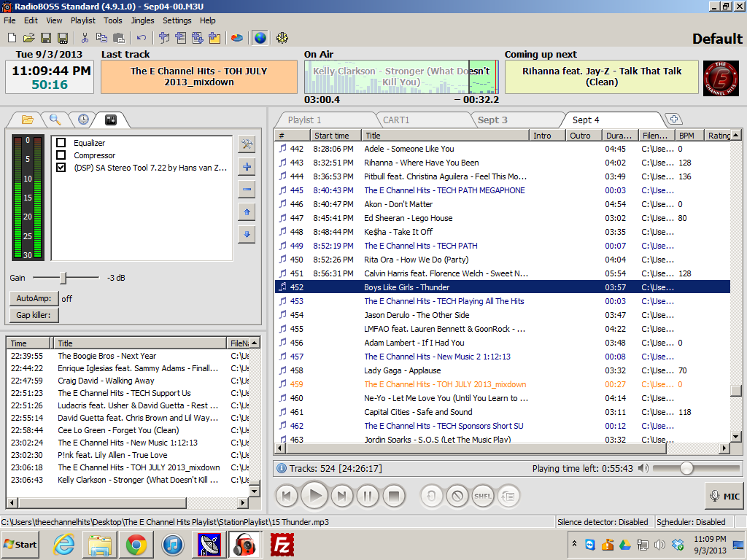
Task: Open the Jingles menu
Action: 142,20
